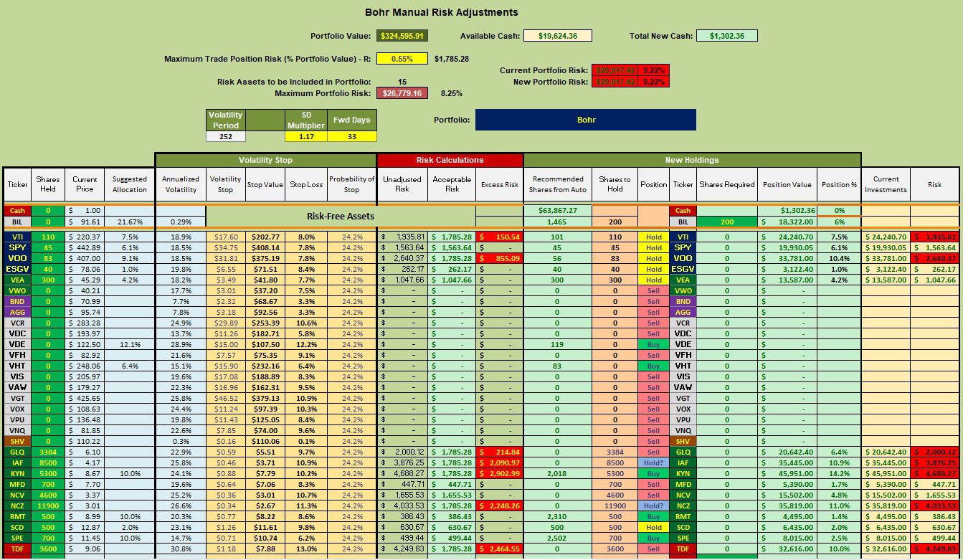Select the AGG ticker cell in left column

point(16,312)
